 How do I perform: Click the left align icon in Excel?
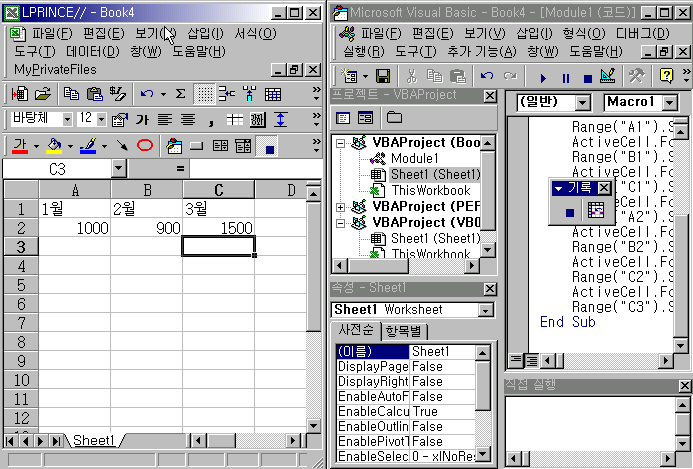[165, 119]
